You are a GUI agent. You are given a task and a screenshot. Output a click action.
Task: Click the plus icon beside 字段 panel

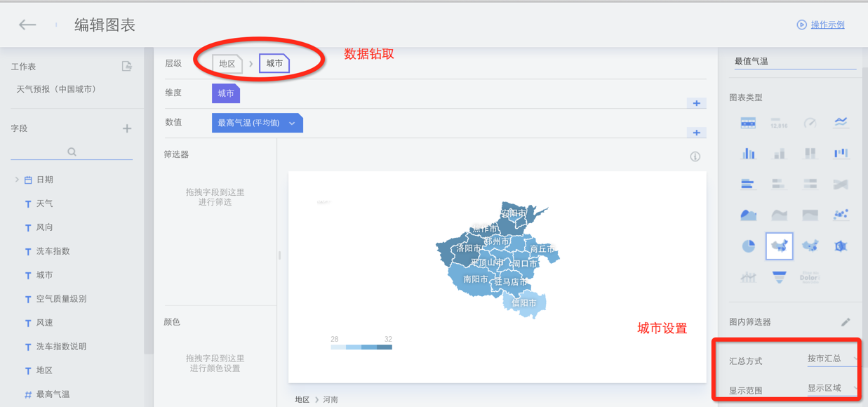(127, 128)
